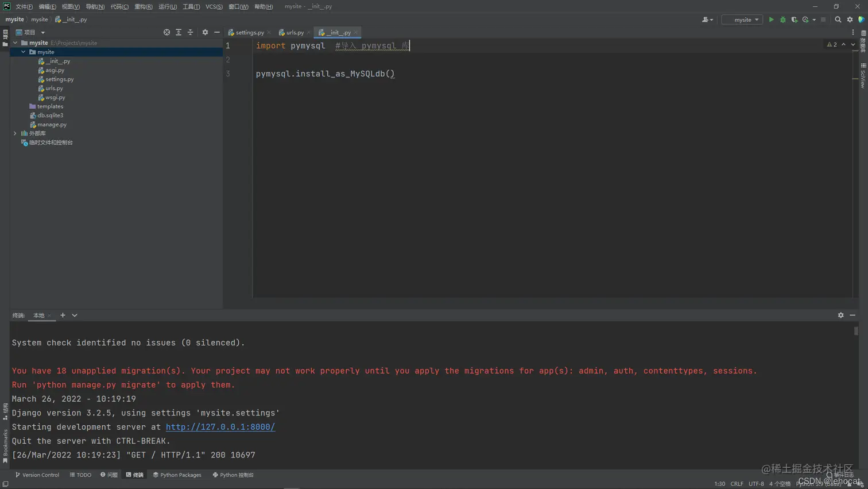Open the VCS(S) menu
868x489 pixels.
tap(214, 6)
